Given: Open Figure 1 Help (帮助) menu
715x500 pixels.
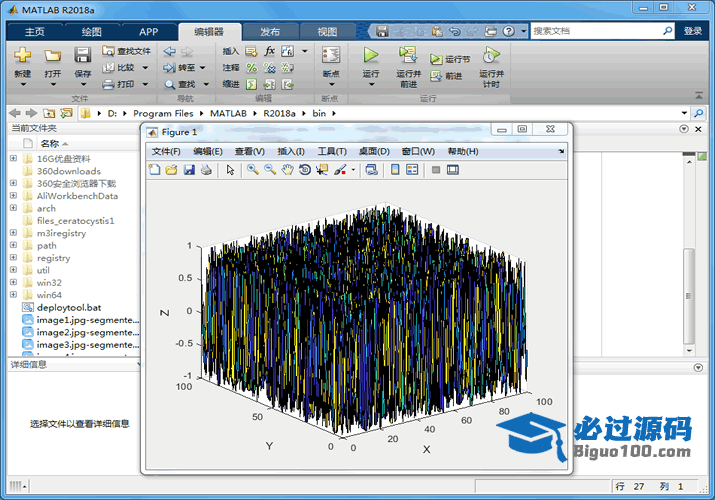Looking at the screenshot, I should [463, 151].
